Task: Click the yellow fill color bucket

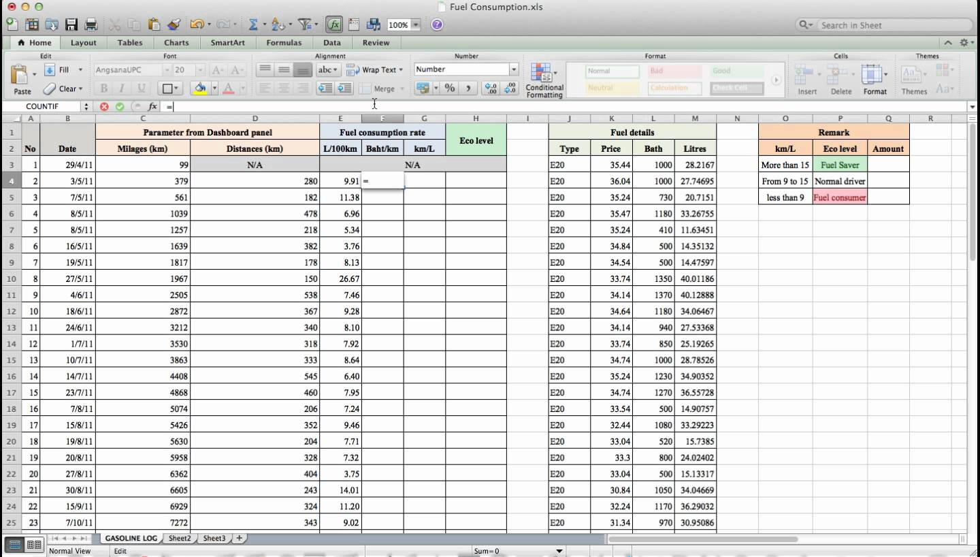Action: (x=200, y=88)
